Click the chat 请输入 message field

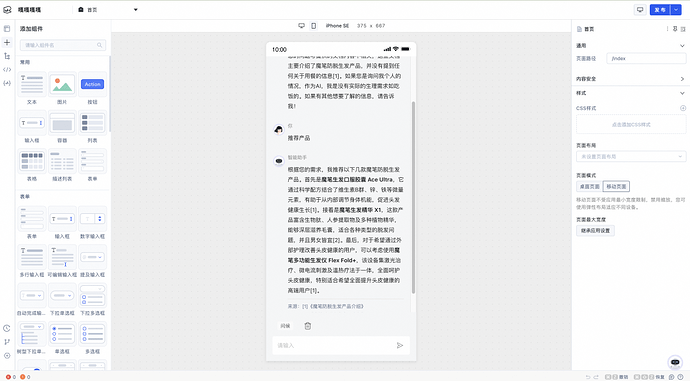coord(341,345)
